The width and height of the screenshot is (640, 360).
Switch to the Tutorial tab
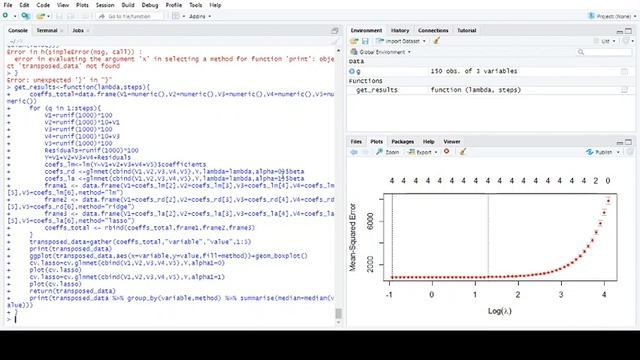point(467,31)
